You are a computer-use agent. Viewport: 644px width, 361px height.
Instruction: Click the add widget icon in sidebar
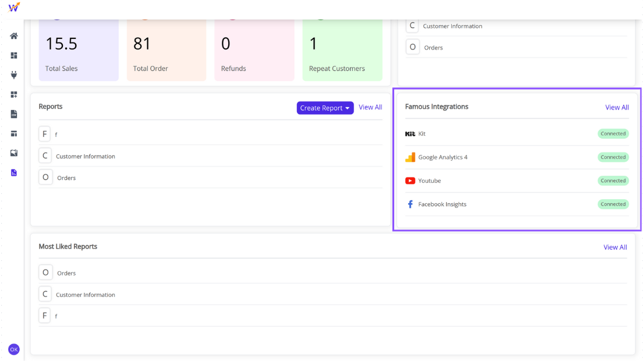pyautogui.click(x=14, y=94)
